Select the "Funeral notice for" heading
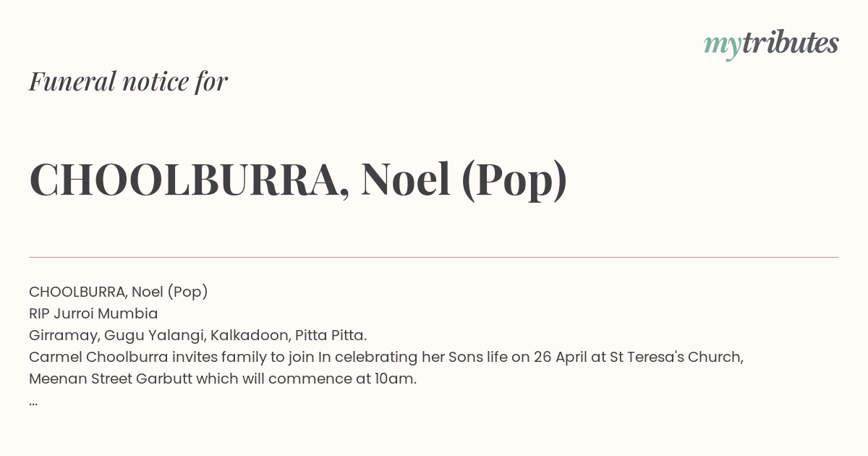 pyautogui.click(x=128, y=81)
